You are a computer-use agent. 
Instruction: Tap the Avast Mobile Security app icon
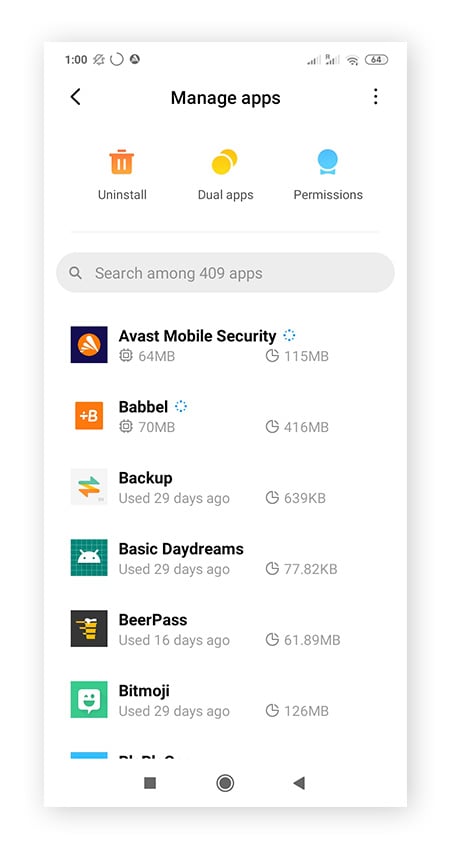(x=89, y=345)
